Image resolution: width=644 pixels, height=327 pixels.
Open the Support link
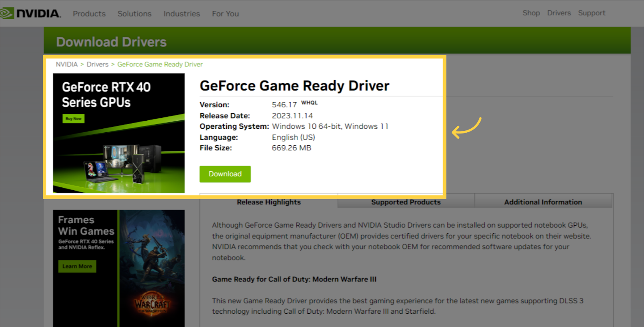coord(592,13)
